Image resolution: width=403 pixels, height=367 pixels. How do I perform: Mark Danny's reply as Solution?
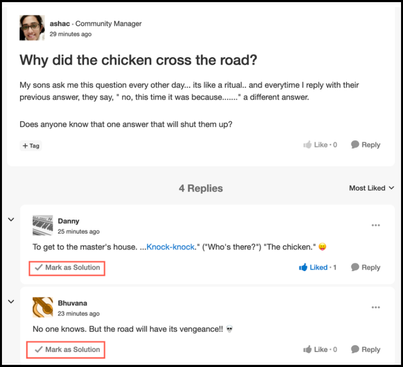point(67,268)
